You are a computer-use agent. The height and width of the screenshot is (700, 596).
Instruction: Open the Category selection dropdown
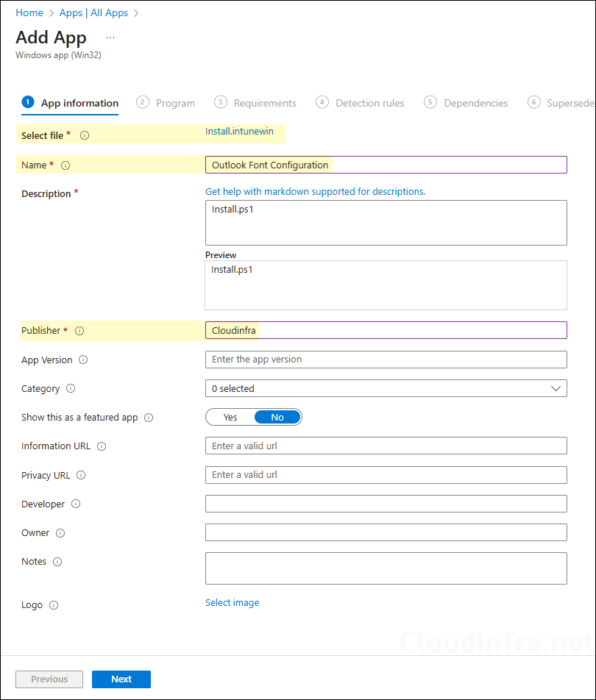(386, 388)
